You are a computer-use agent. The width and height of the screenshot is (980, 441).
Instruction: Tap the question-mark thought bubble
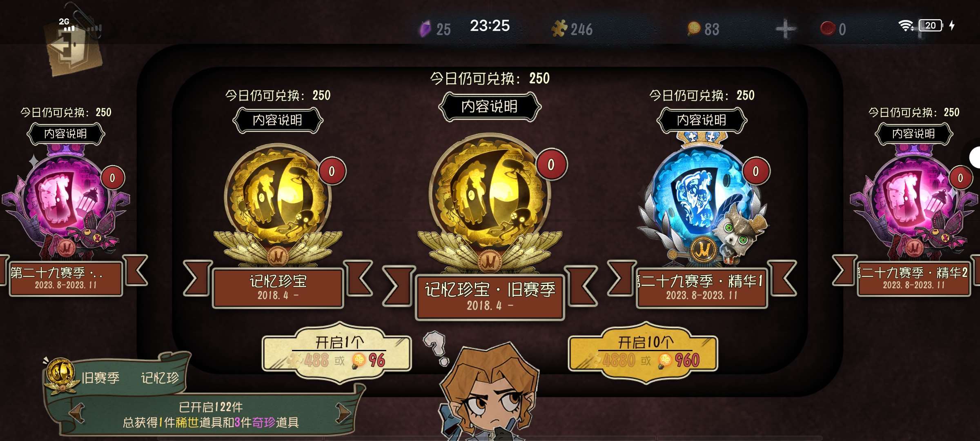point(436,347)
